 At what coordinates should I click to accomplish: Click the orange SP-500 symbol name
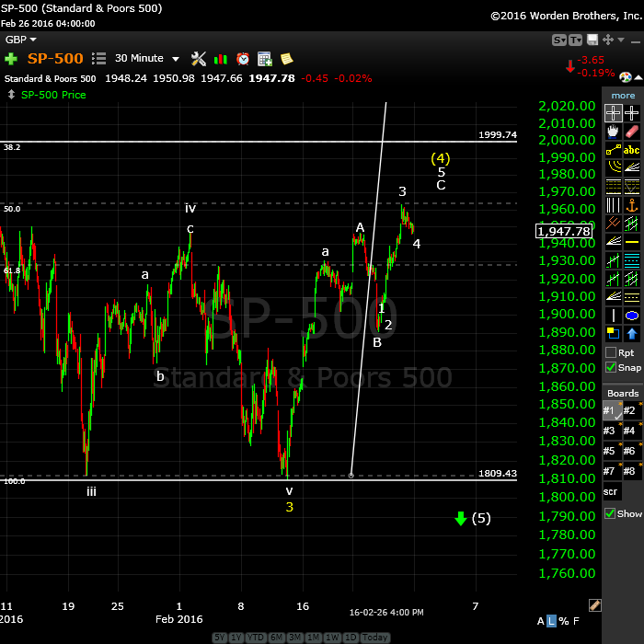pos(55,58)
